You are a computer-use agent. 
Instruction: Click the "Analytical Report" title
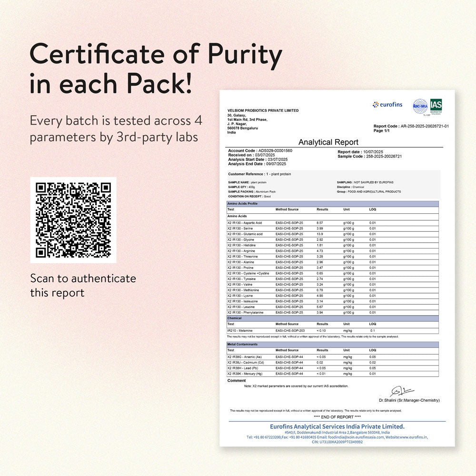(x=328, y=142)
